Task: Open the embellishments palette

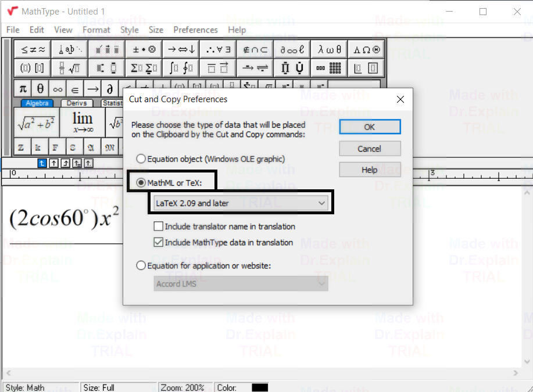Action: coord(107,50)
